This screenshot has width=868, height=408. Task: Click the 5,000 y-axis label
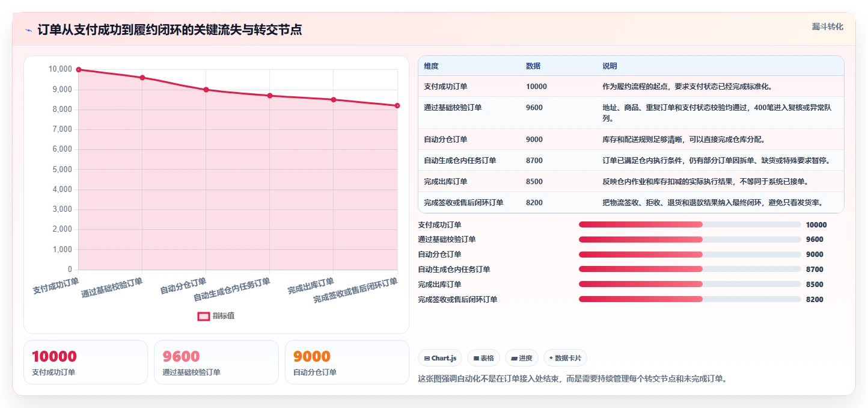pyautogui.click(x=62, y=170)
